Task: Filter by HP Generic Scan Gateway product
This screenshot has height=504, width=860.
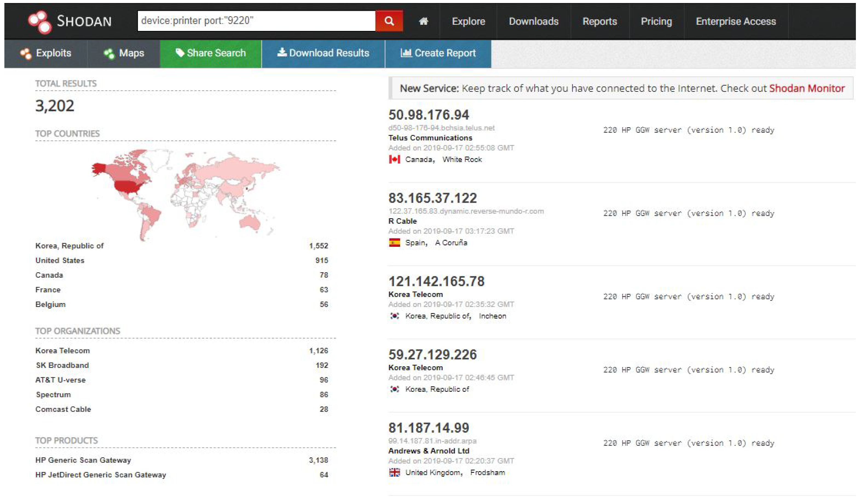Action: (x=83, y=460)
